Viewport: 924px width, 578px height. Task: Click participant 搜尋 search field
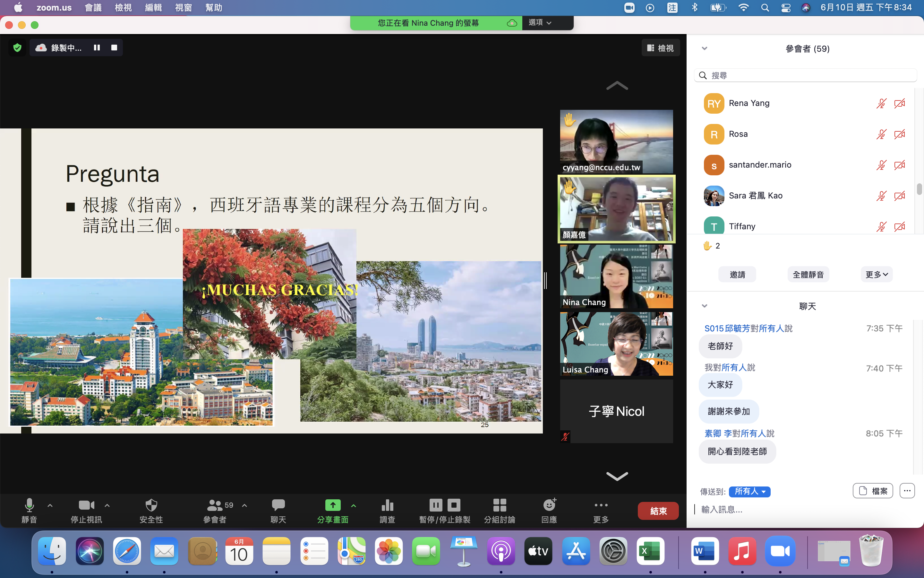click(x=806, y=75)
